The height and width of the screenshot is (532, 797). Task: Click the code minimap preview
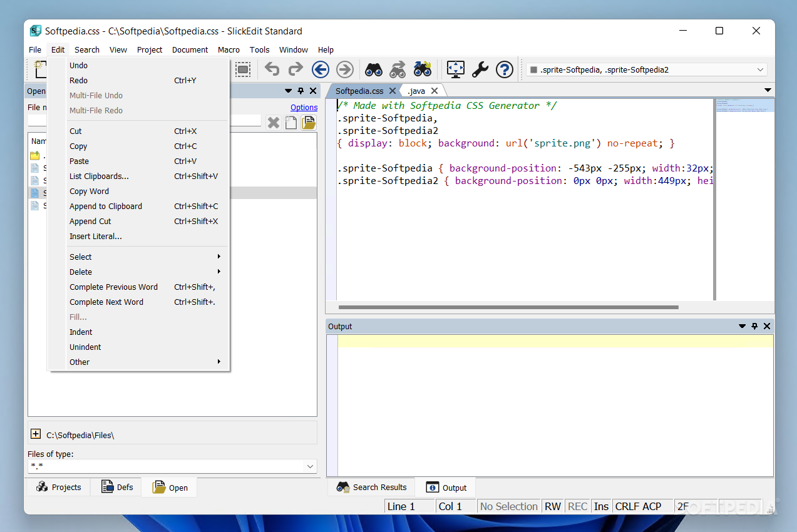(x=744, y=105)
